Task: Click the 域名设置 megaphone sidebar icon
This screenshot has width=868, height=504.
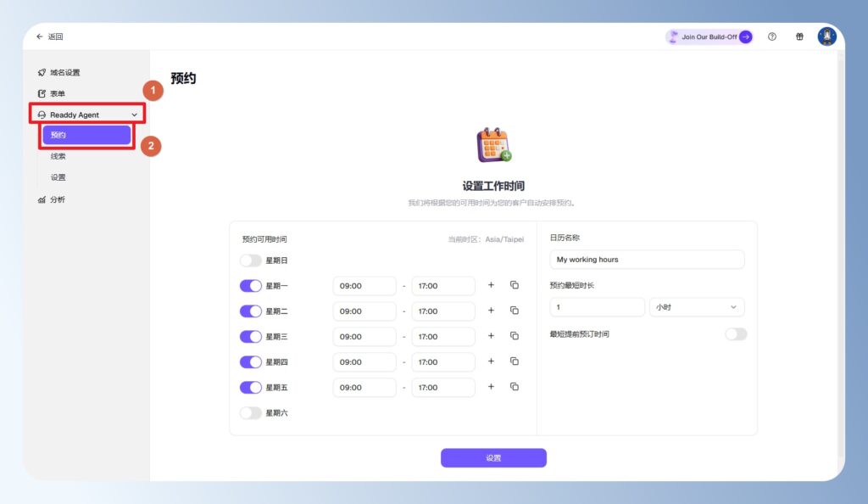Action: [41, 72]
